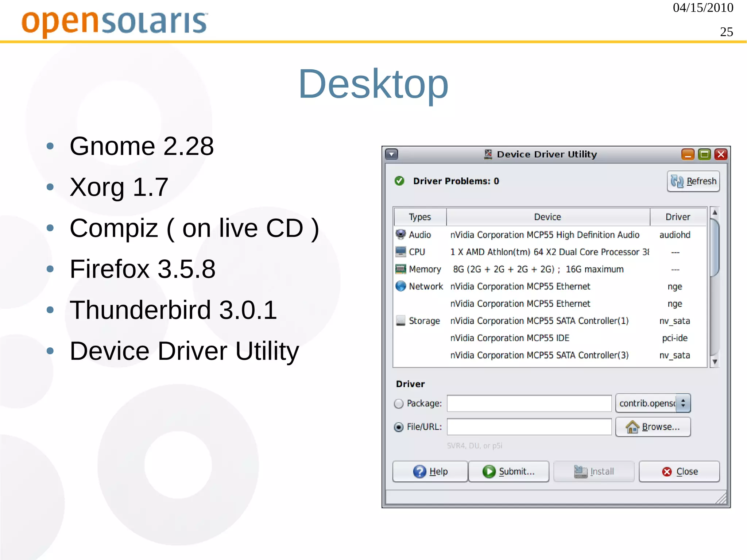This screenshot has width=747, height=560.
Task: Click the Help button
Action: [x=430, y=472]
